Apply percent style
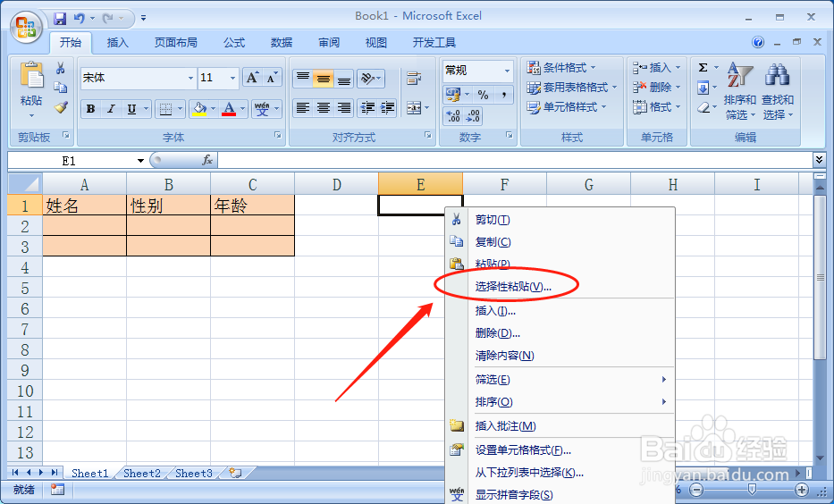The image size is (834, 504). [x=483, y=95]
